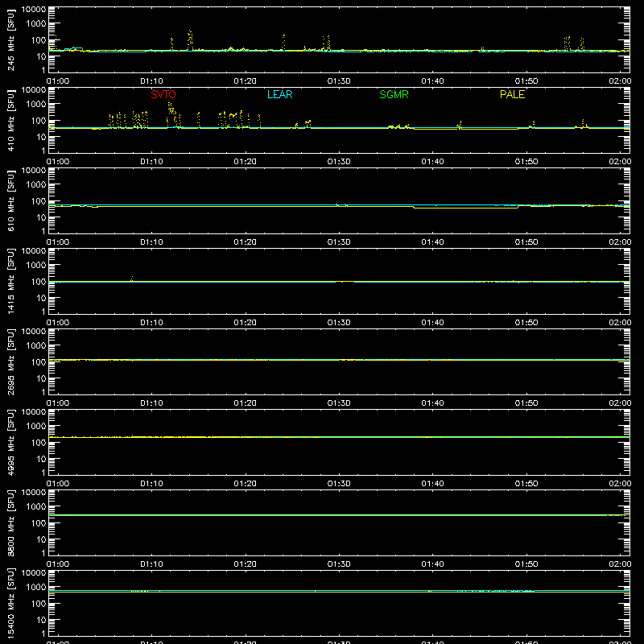Select the 410 MHz [SFU] axis title
This screenshot has height=644, width=644.
pos(10,120)
